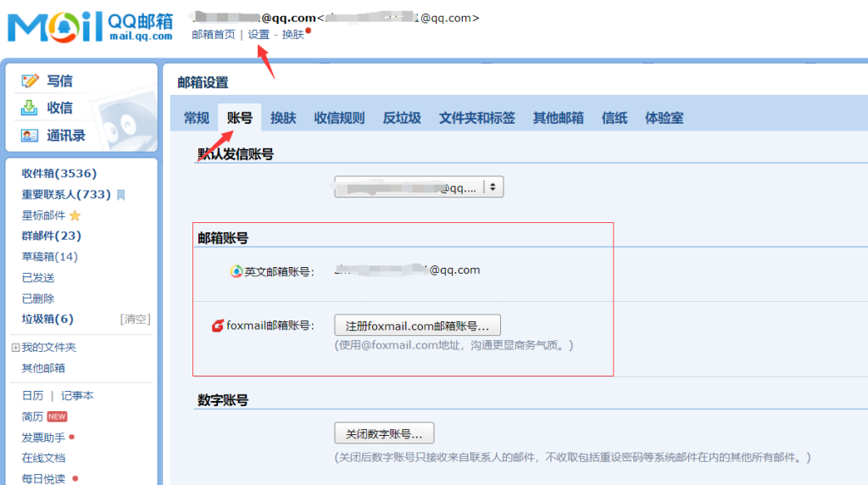Click the starred mail star icon
Viewport: 868px width, 485px height.
[x=75, y=215]
